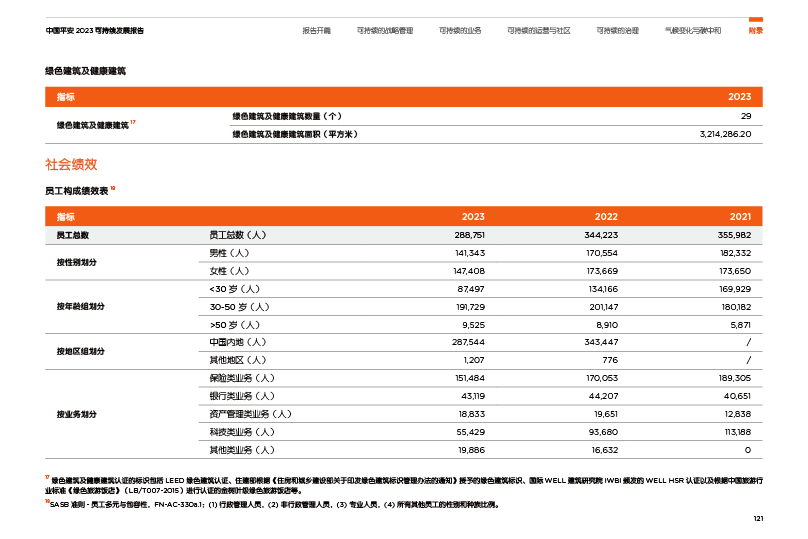This screenshot has width=808, height=539.
Task: Click the page number 121 at bottom right
Action: click(x=757, y=518)
